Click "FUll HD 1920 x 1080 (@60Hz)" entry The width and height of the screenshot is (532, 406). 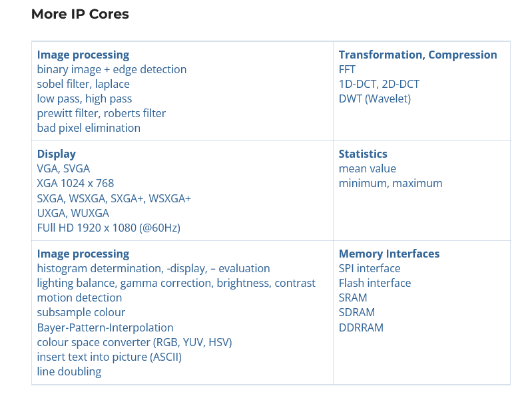[109, 228]
